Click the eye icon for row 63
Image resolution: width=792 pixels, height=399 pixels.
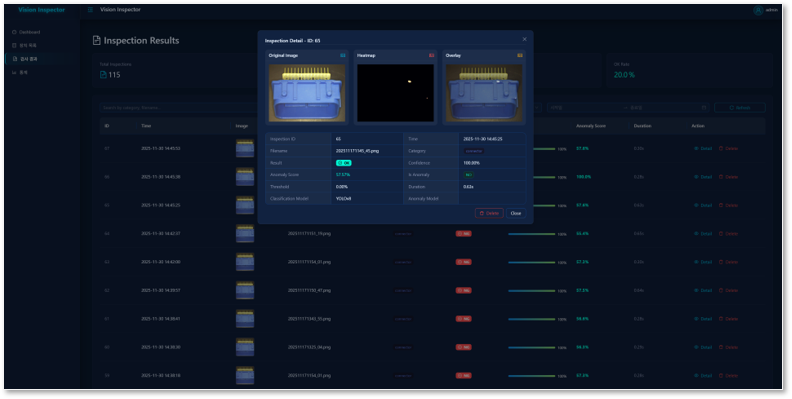[x=697, y=262]
